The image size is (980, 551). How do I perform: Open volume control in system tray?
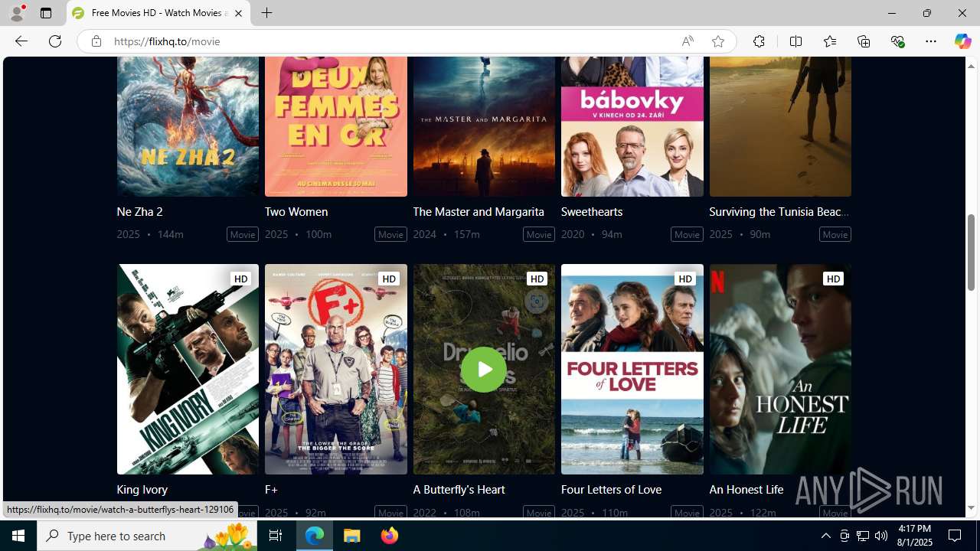click(x=881, y=536)
